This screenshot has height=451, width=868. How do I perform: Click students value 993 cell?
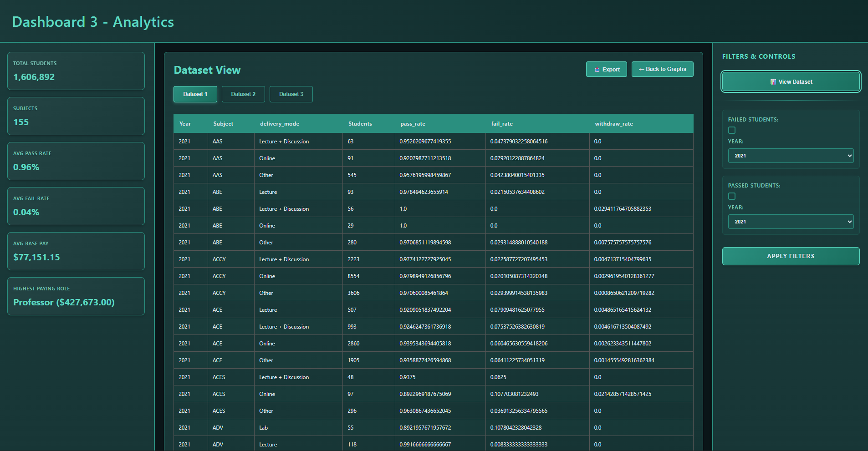[x=368, y=327]
